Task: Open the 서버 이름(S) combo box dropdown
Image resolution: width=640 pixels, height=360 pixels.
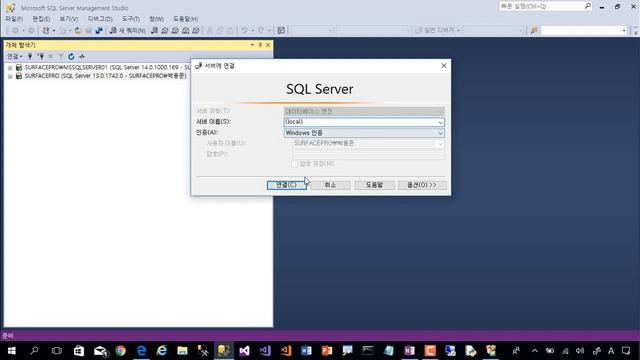Action: click(440, 122)
